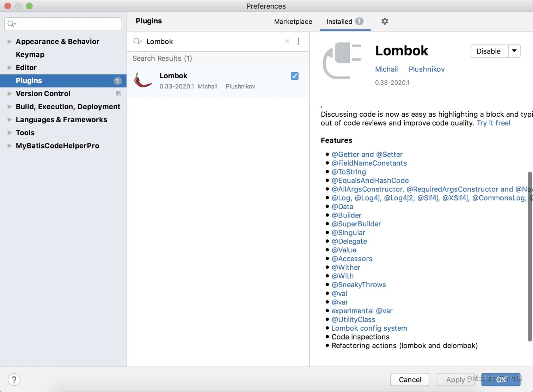Open the @SneakyThrows feature link
The height and width of the screenshot is (392, 533).
pos(359,285)
